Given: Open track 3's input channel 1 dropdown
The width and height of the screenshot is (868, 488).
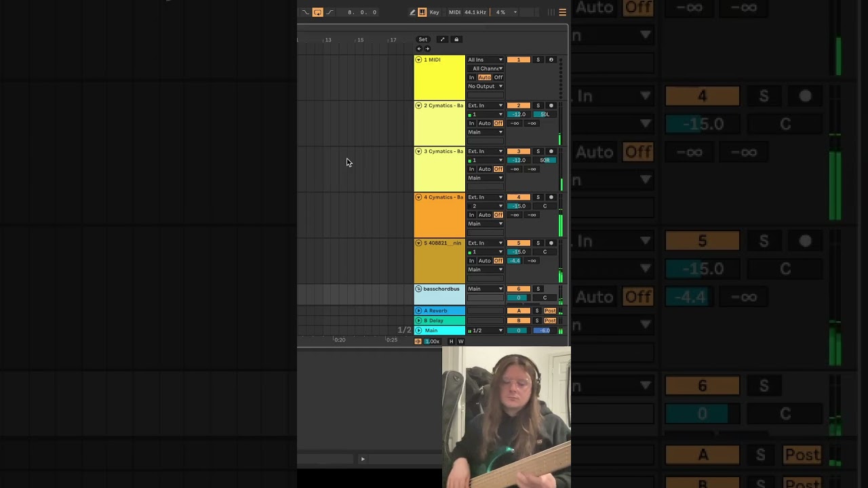Looking at the screenshot, I should [x=486, y=160].
